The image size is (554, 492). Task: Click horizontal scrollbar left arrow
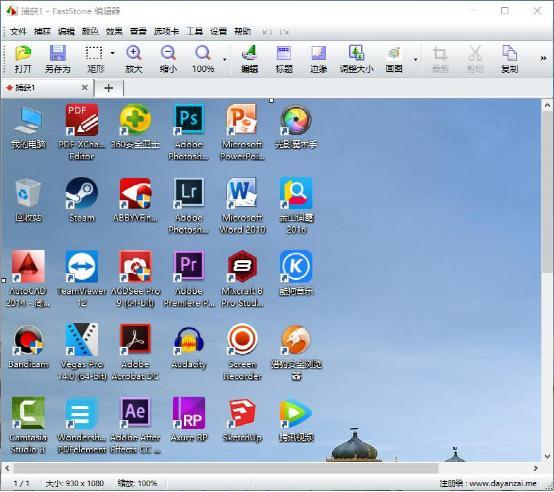tap(7, 468)
